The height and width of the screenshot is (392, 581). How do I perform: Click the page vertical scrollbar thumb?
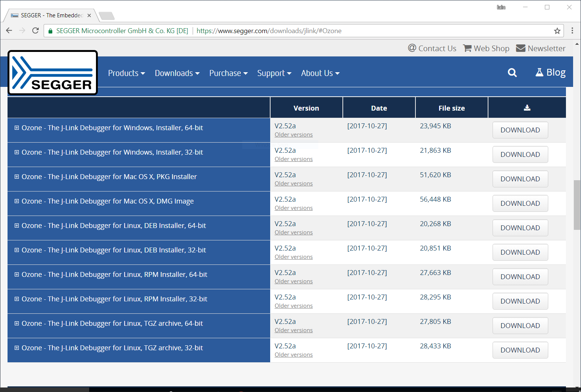(x=577, y=205)
